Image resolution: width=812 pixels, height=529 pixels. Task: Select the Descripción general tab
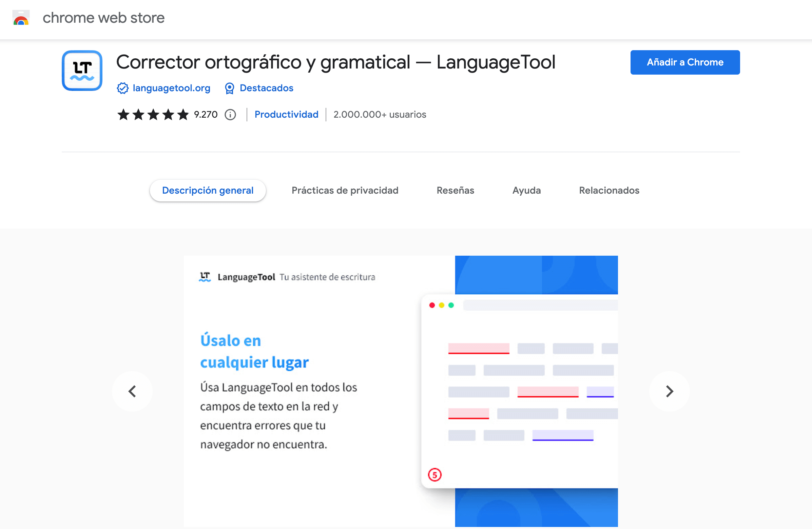tap(208, 190)
